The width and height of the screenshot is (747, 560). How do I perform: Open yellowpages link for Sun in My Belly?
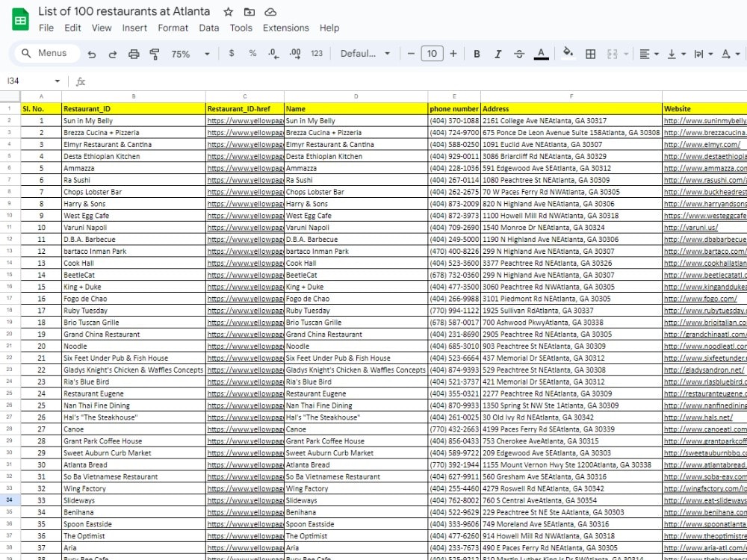245,121
